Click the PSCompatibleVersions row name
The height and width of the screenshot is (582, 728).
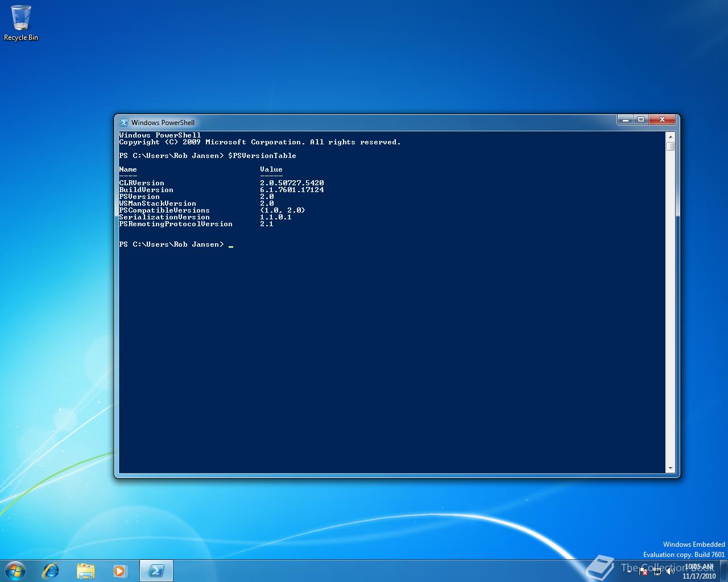tap(164, 210)
